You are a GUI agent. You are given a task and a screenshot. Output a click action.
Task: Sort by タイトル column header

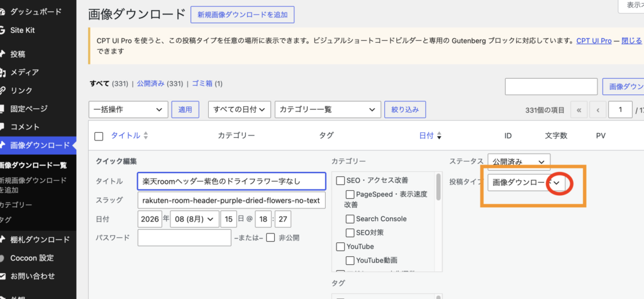click(x=126, y=136)
